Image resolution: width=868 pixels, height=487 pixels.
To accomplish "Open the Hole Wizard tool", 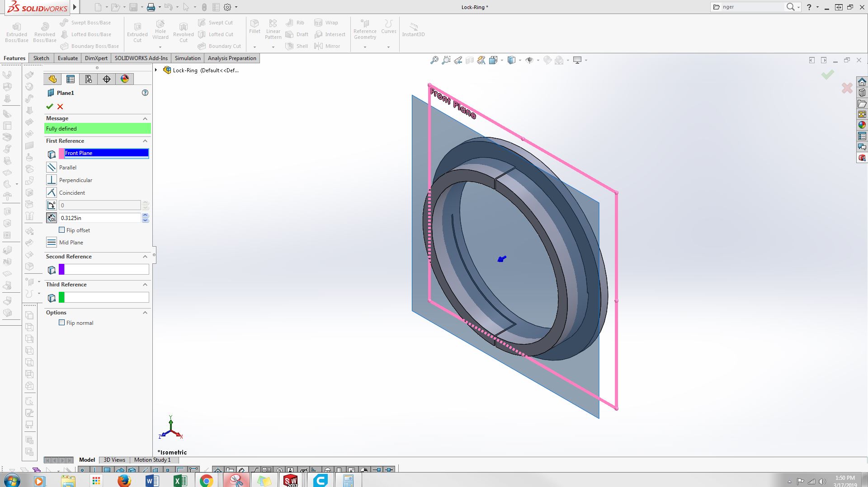I will [160, 30].
